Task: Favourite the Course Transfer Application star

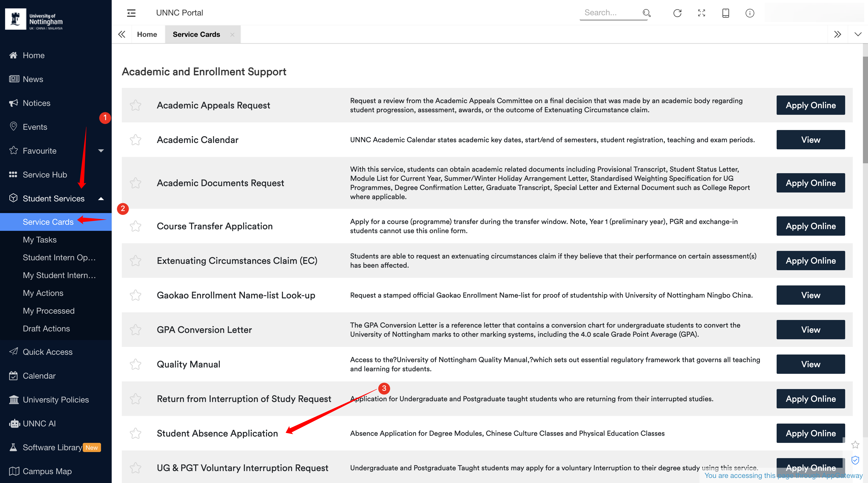Action: click(136, 226)
